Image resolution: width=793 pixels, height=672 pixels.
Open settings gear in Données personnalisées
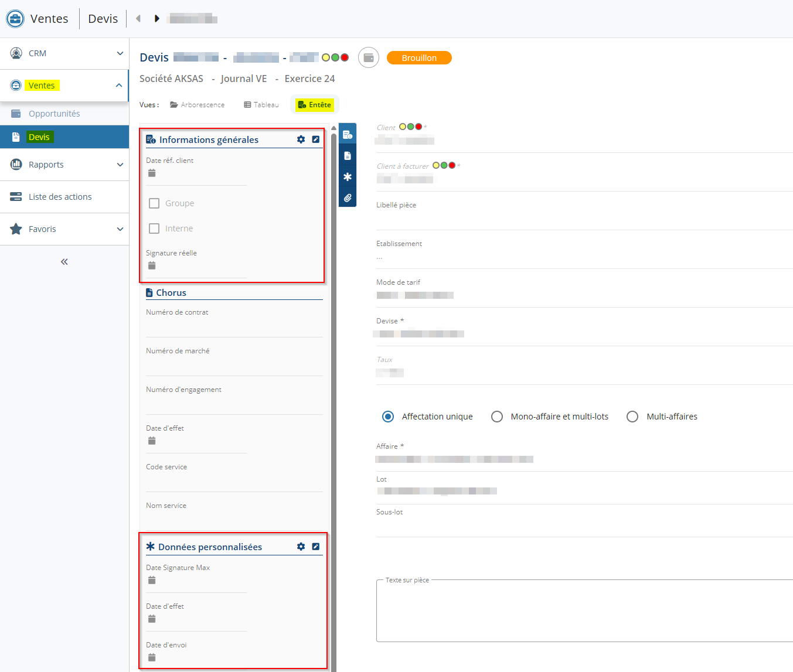[x=301, y=547]
